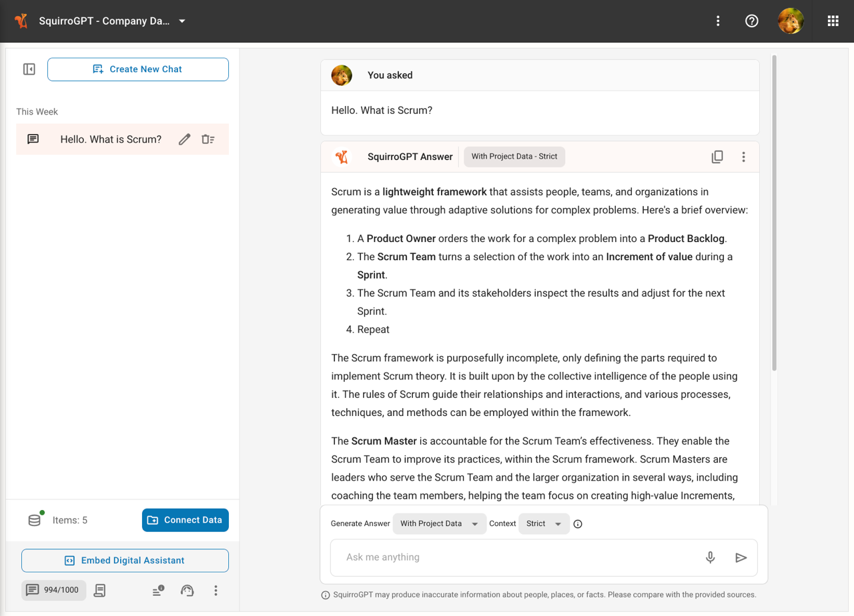
Task: Click the bold 'Scrum Master' text
Action: tap(384, 441)
